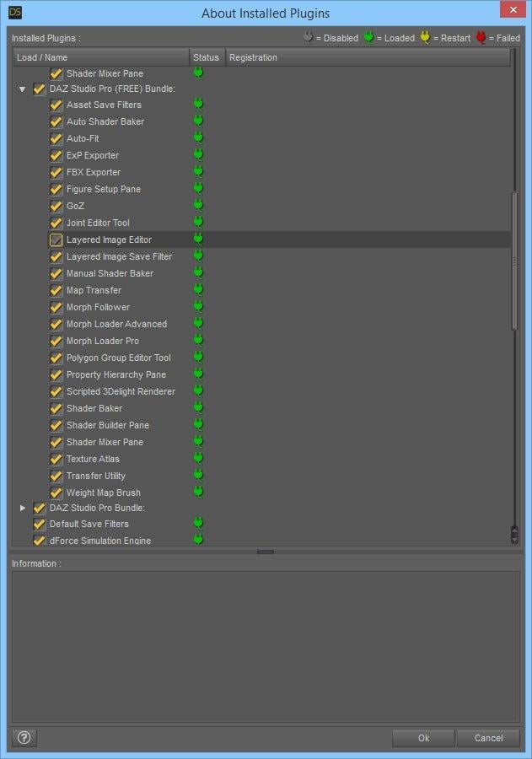The height and width of the screenshot is (759, 532).
Task: Click the status icon for Default Save Filters
Action: coord(198,523)
